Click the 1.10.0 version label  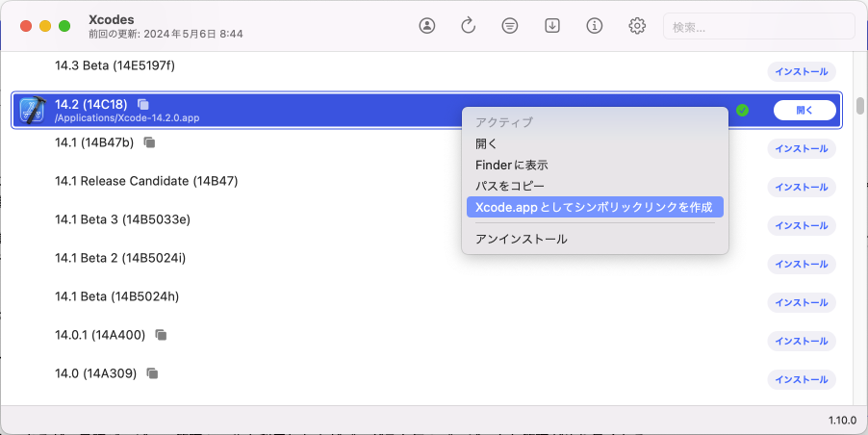(x=842, y=421)
